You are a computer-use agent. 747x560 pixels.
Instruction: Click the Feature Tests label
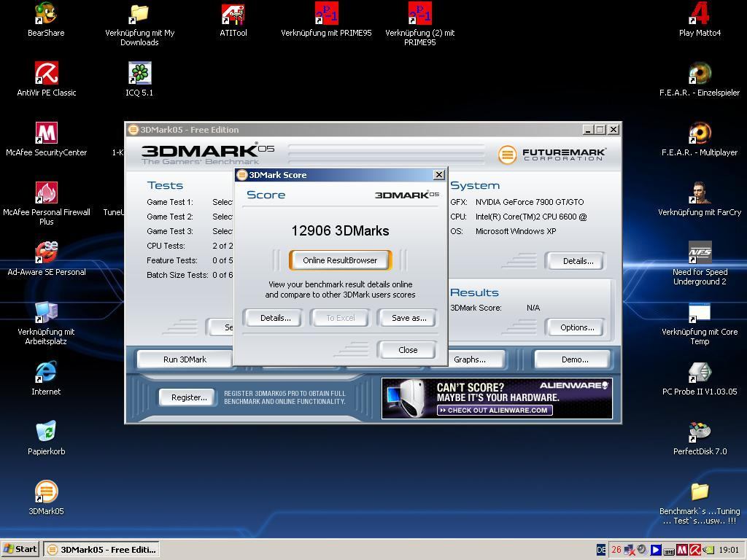(172, 260)
